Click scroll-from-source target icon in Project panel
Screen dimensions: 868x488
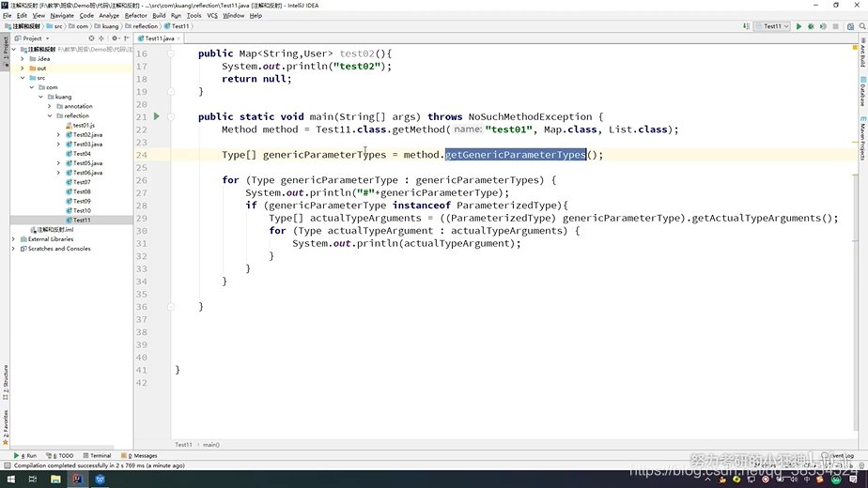pos(91,38)
